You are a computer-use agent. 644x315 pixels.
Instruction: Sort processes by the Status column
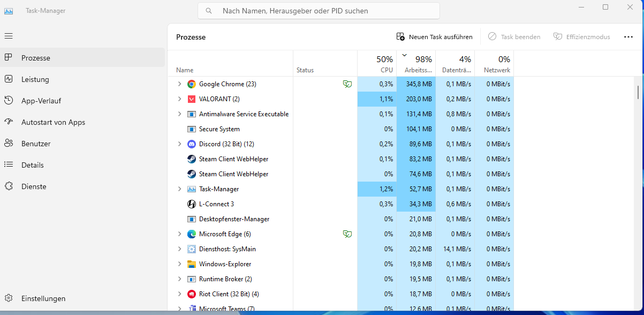(x=325, y=64)
